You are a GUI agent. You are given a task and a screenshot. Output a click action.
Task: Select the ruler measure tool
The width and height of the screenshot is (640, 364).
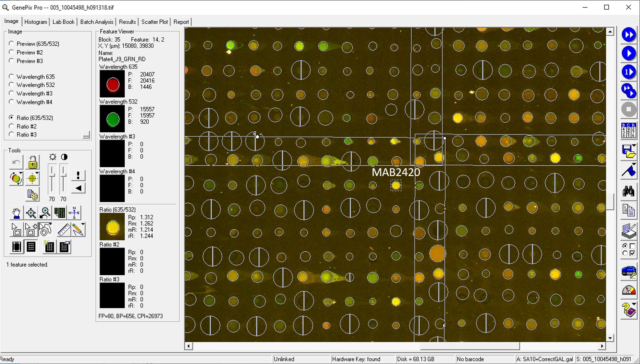63,230
